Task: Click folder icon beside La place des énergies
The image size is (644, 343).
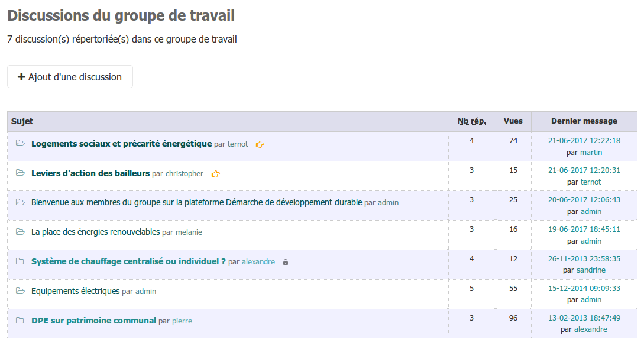Action: coord(20,232)
